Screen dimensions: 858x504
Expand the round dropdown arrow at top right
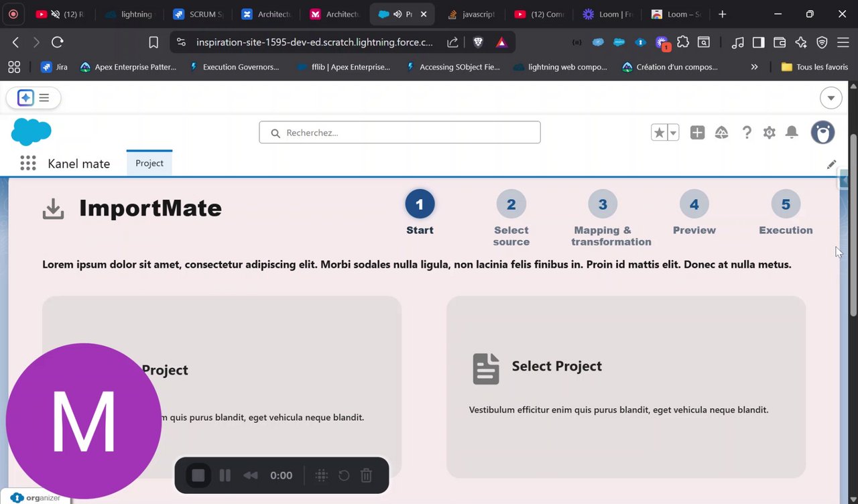click(x=831, y=98)
